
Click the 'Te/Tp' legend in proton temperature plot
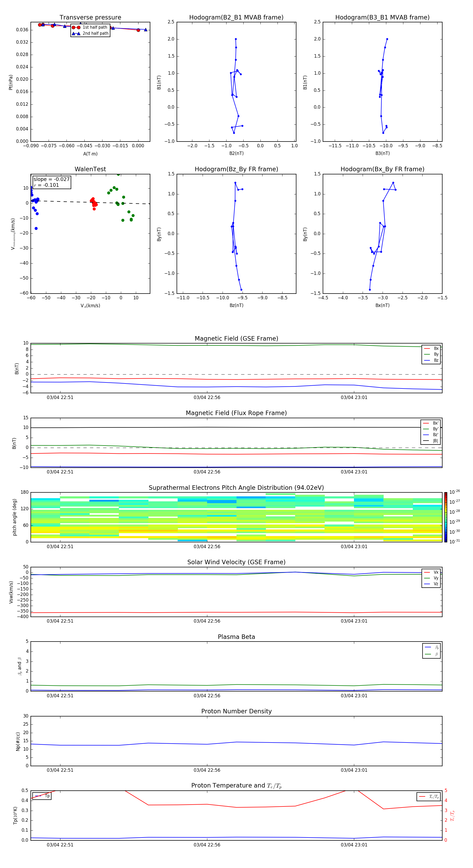point(429,796)
